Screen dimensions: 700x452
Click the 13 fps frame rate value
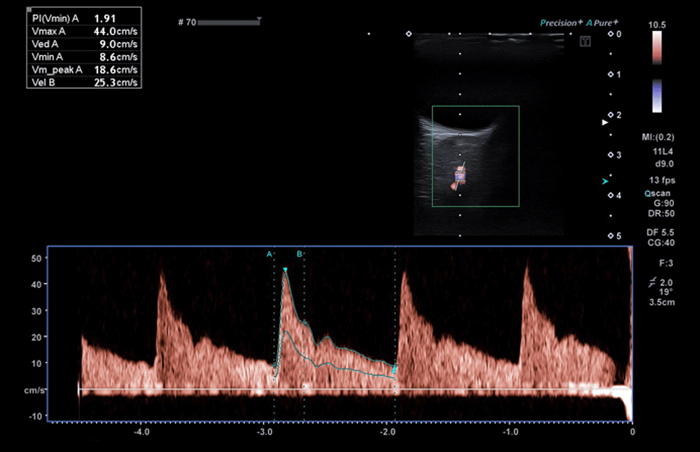point(662,180)
